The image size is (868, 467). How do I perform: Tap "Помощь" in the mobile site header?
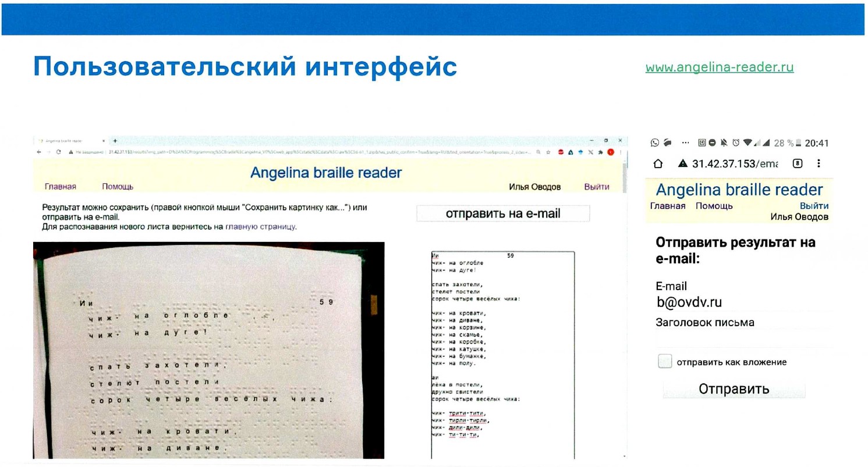click(x=714, y=206)
